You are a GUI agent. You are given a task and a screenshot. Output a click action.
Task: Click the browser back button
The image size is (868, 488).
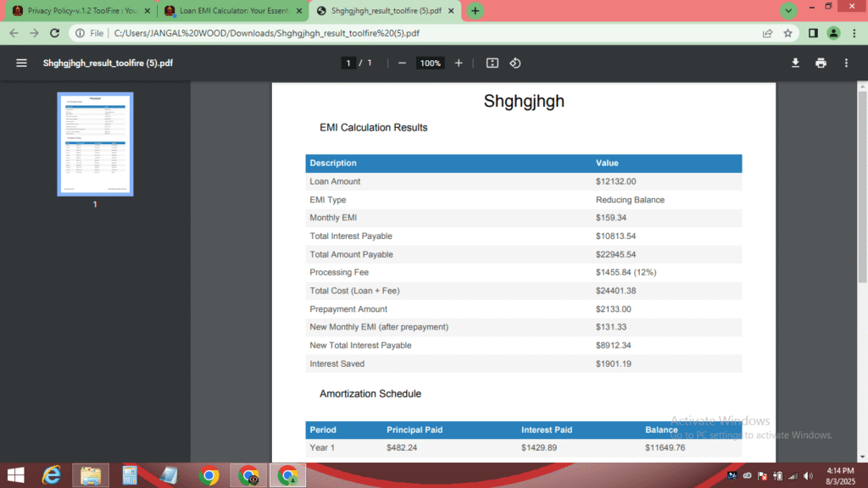click(x=14, y=32)
